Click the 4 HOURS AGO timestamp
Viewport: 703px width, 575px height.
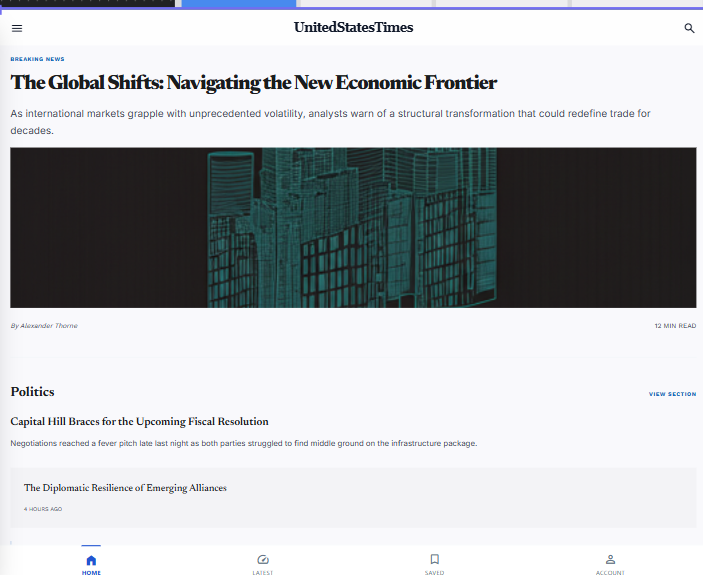pos(43,509)
